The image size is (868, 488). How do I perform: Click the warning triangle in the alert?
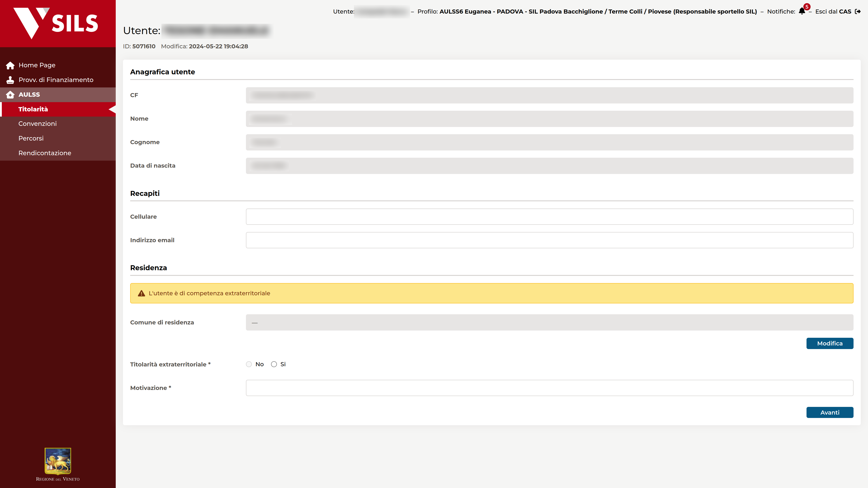pos(142,293)
